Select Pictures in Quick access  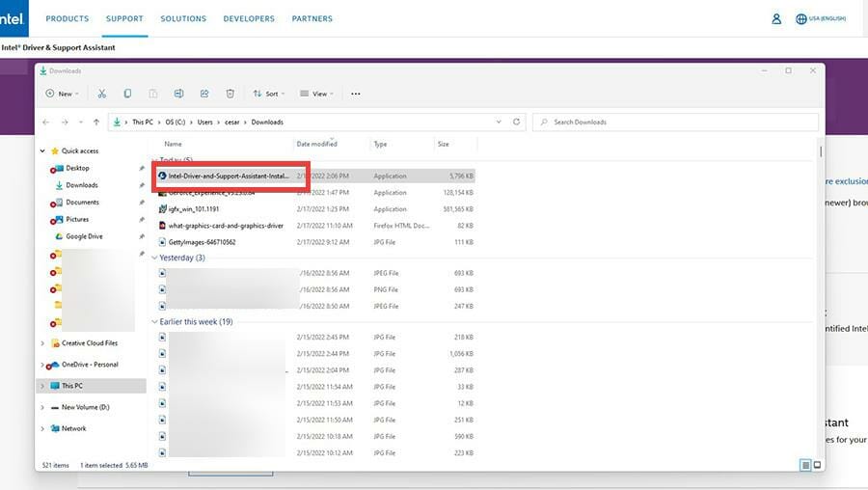click(77, 219)
